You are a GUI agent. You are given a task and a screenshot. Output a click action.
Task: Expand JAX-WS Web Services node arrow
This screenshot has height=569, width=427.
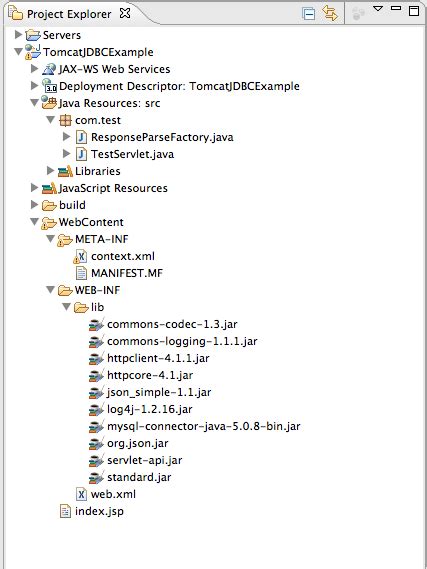pos(34,69)
